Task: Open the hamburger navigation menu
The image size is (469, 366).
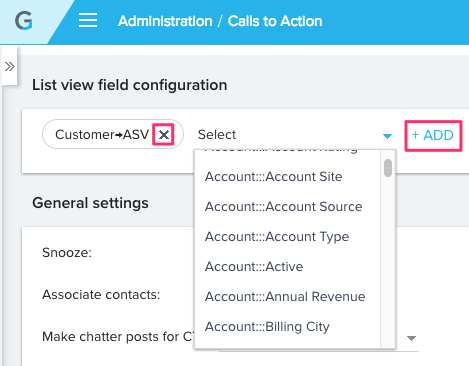Action: coord(88,20)
